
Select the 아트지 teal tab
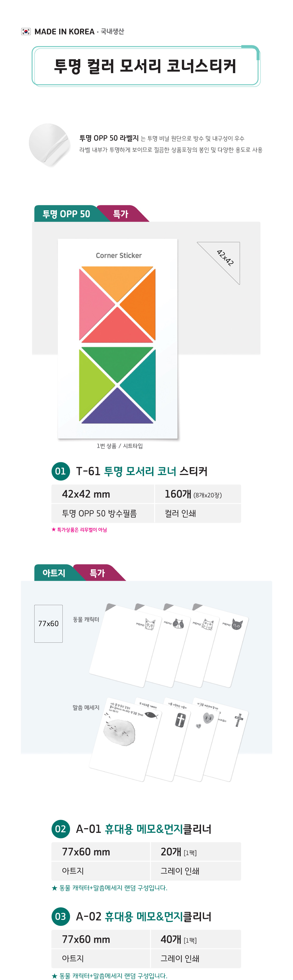pyautogui.click(x=54, y=572)
